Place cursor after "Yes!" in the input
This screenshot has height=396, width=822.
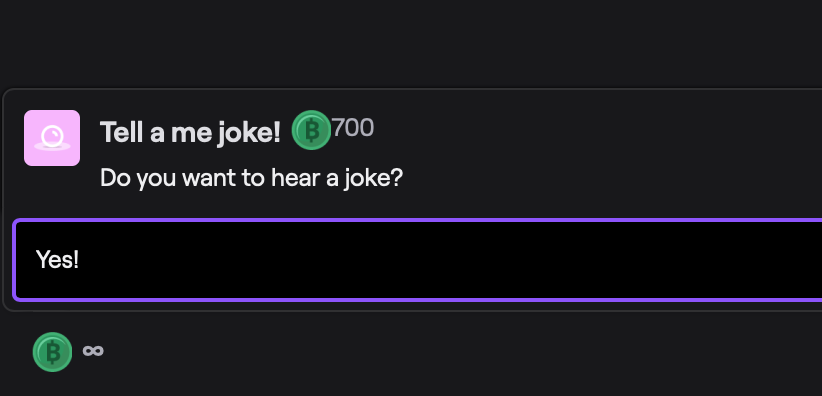[80, 260]
